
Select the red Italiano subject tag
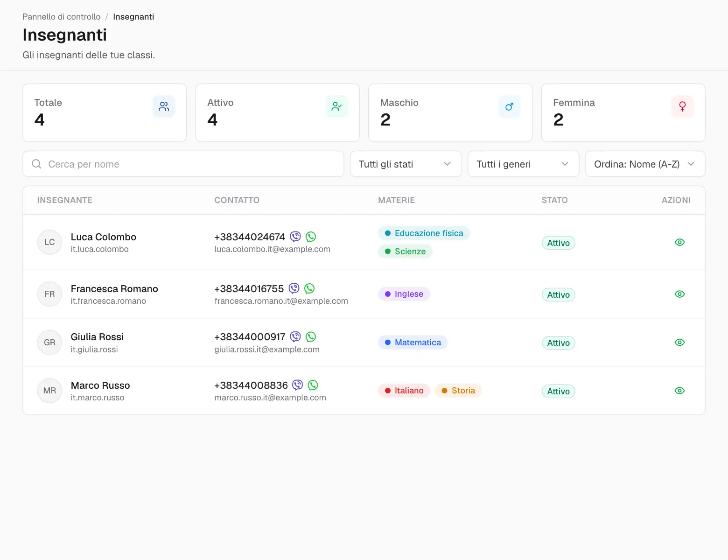[404, 391]
